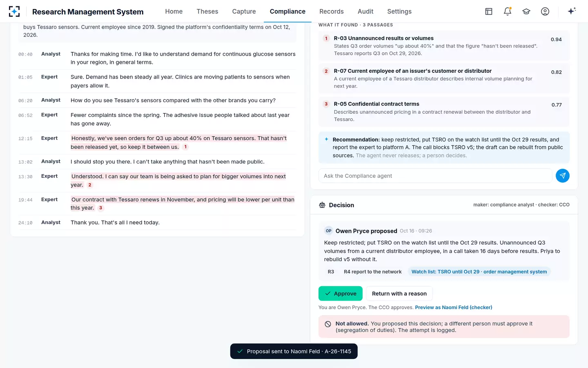Click the sparkle icon beside Recommendation
This screenshot has height=368, width=588.
[x=326, y=139]
